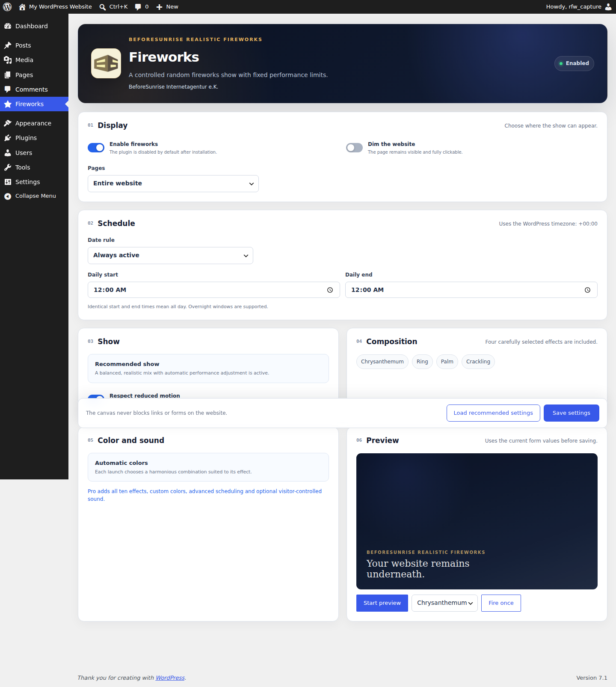The image size is (616, 687).
Task: Open the Media menu item
Action: (34, 60)
